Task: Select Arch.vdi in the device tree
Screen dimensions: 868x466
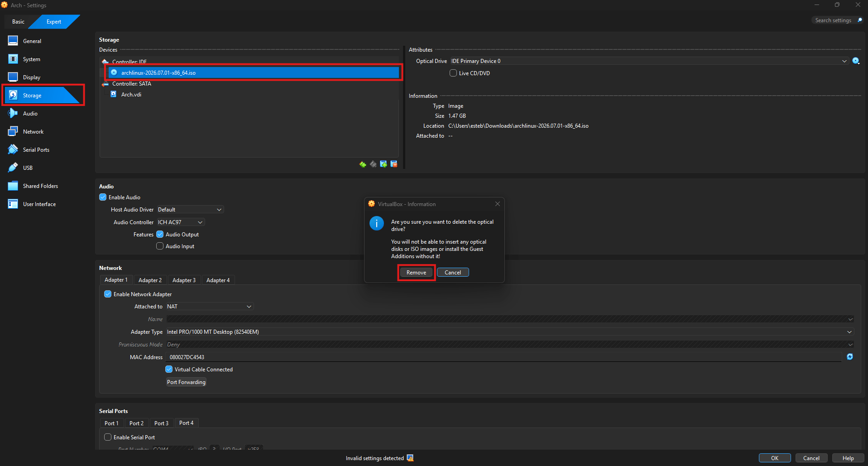Action: coord(131,95)
